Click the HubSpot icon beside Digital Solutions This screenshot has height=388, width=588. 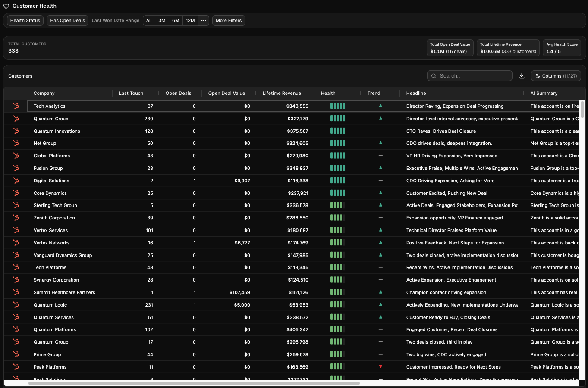coord(16,181)
